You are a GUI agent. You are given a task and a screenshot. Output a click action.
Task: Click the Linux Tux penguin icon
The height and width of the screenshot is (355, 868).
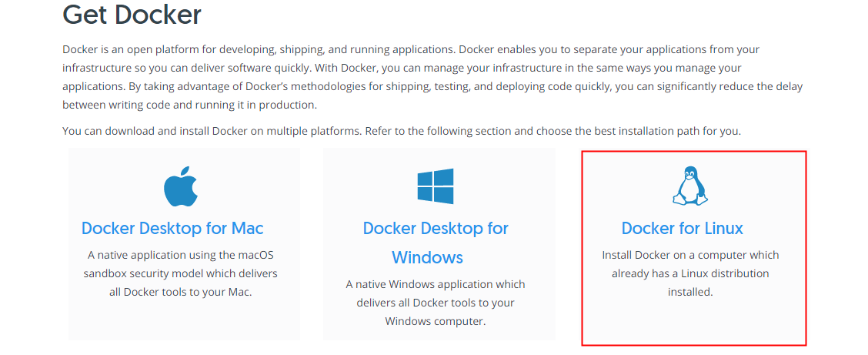click(x=690, y=186)
